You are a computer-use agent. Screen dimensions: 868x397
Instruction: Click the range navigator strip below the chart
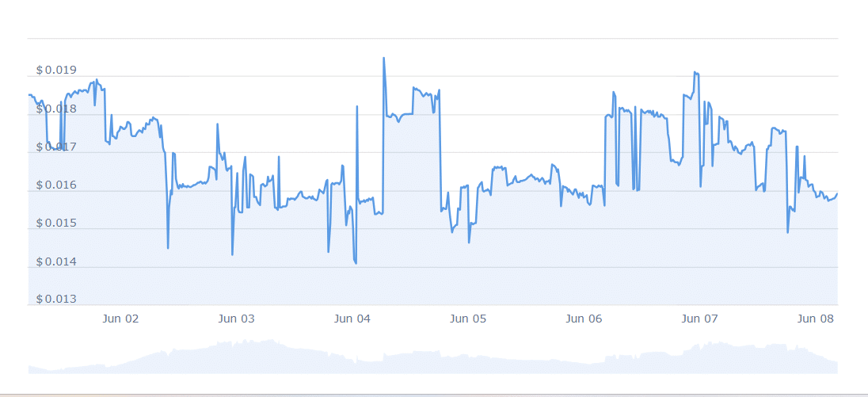point(432,357)
